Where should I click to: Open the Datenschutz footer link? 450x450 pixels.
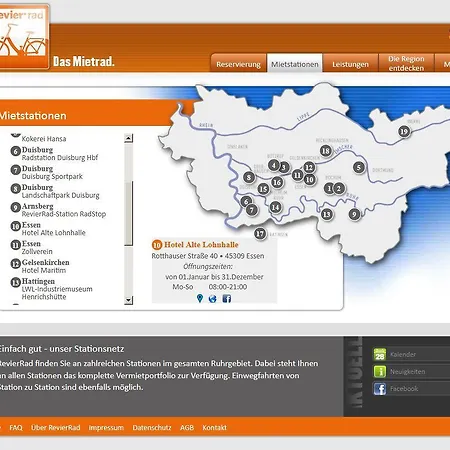pos(152,427)
